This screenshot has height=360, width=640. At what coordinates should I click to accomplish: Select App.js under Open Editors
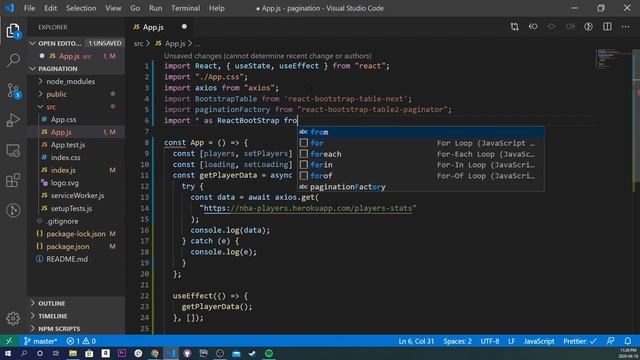point(76,56)
